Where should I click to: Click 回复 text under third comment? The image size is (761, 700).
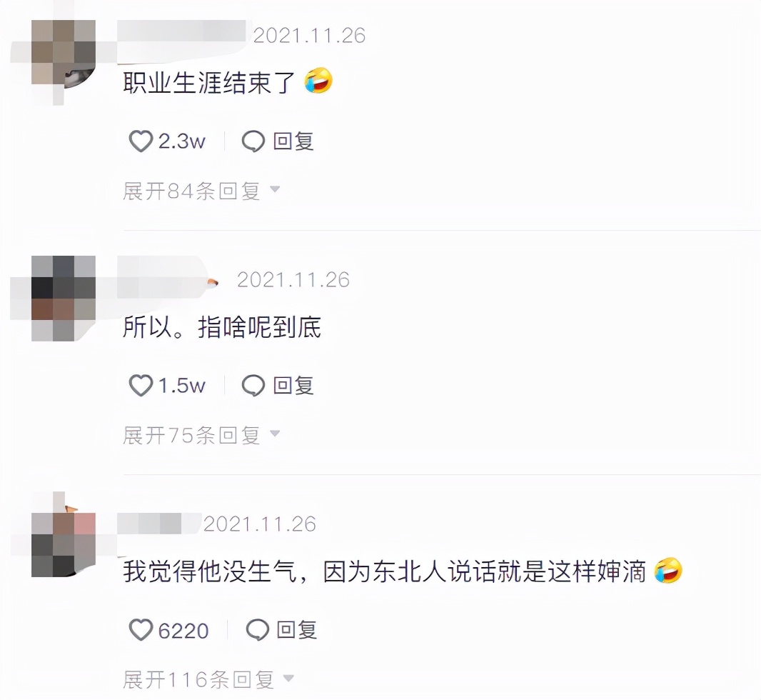[x=297, y=630]
